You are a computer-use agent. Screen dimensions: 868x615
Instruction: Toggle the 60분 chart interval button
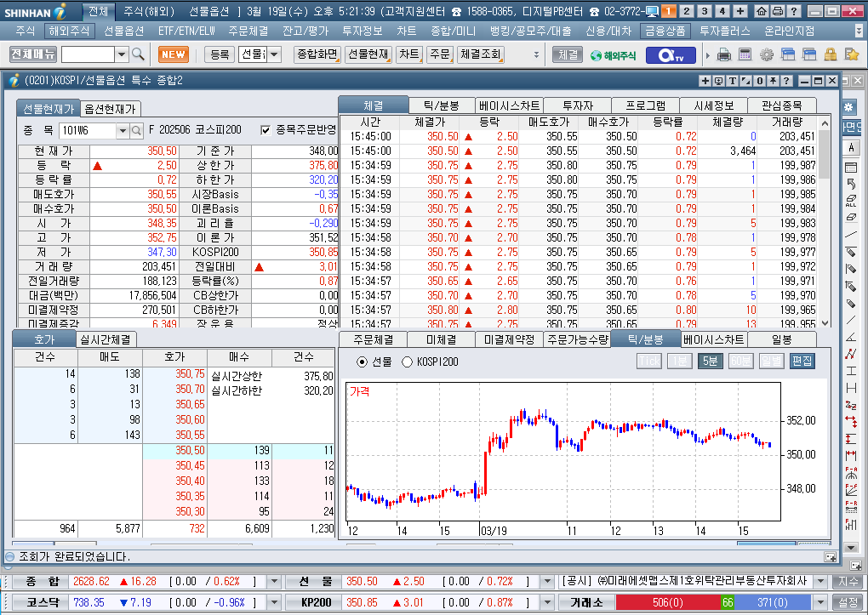point(740,362)
